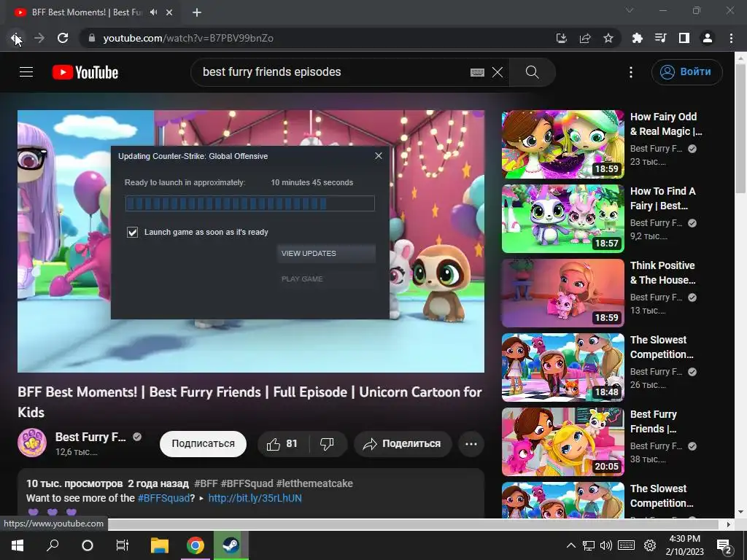Open the tab search chevron
The height and width of the screenshot is (560, 747).
click(x=630, y=10)
